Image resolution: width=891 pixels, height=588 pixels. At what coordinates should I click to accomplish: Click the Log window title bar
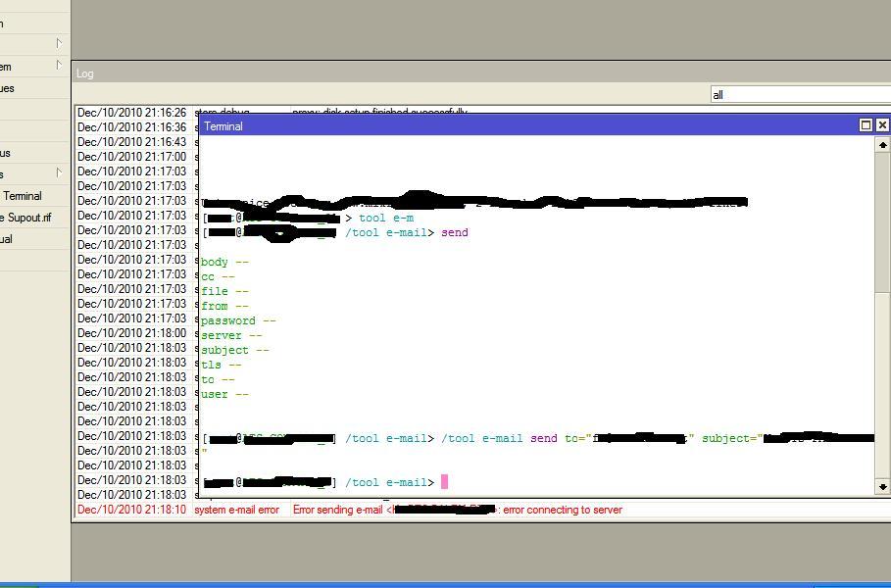pyautogui.click(x=482, y=73)
